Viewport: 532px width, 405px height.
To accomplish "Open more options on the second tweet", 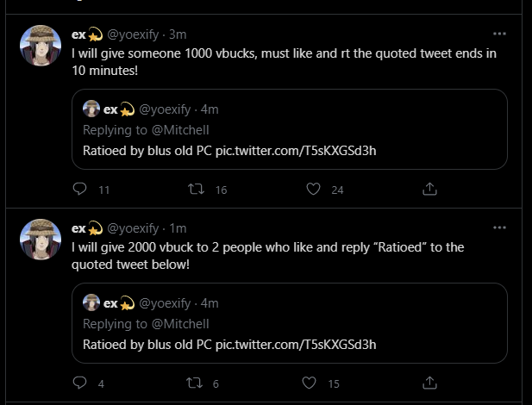I will click(499, 228).
